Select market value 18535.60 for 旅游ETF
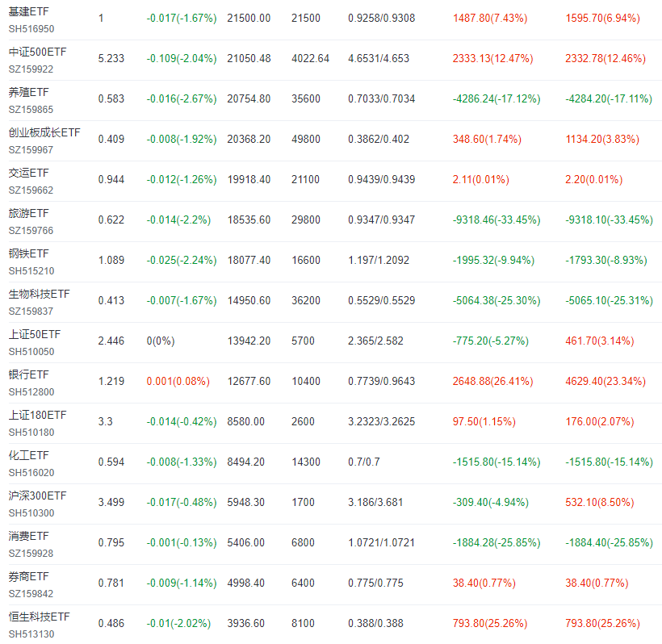Viewport: 662px width, 644px height. tap(249, 220)
